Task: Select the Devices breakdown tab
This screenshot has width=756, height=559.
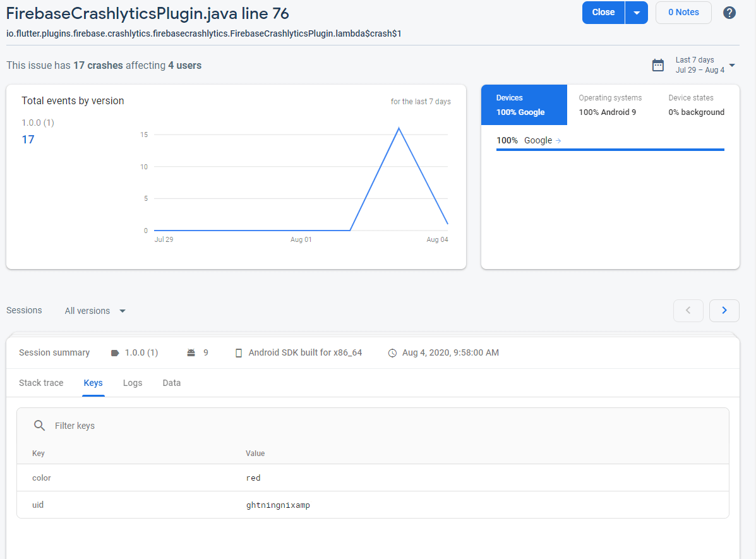Action: coord(524,105)
